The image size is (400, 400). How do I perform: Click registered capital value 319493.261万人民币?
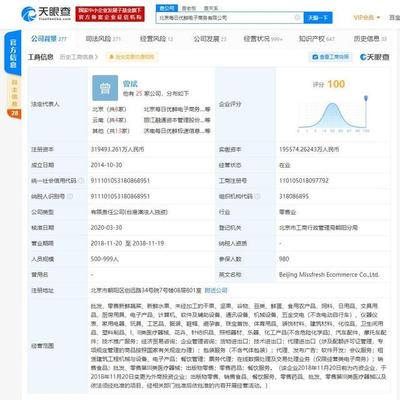[117, 149]
